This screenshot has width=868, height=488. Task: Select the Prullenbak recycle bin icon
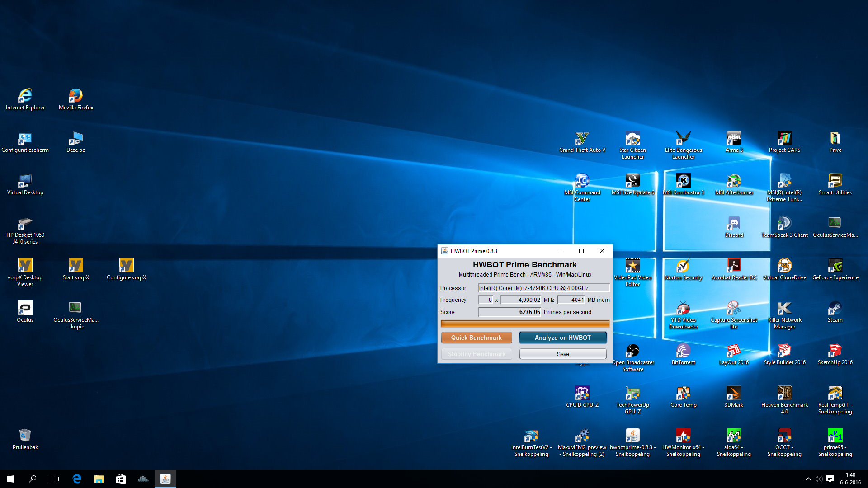click(x=25, y=439)
